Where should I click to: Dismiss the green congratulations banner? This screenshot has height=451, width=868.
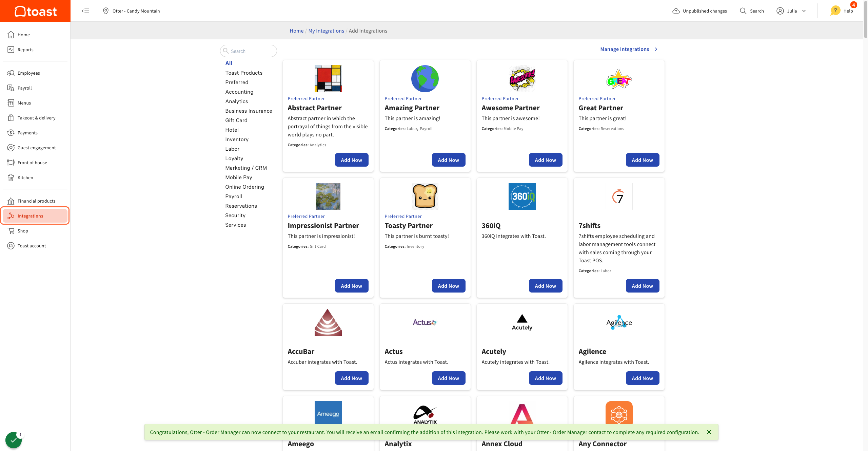click(x=709, y=432)
